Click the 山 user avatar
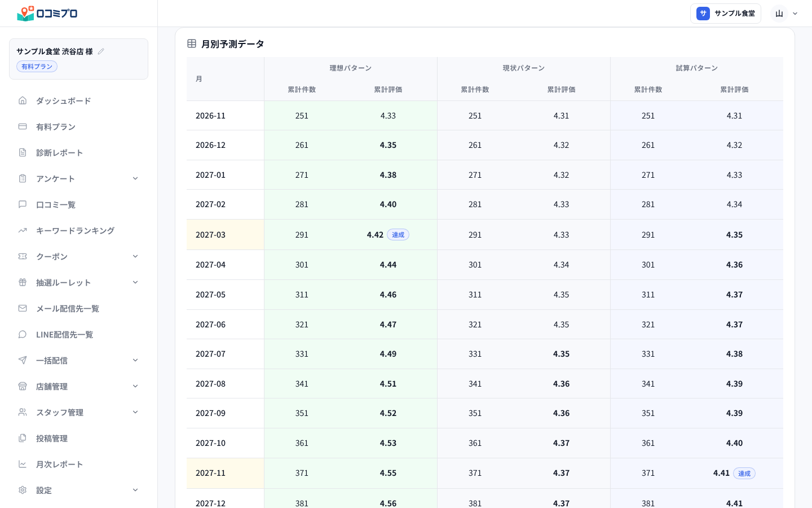Screen dimensions: 812x508 coord(779,14)
